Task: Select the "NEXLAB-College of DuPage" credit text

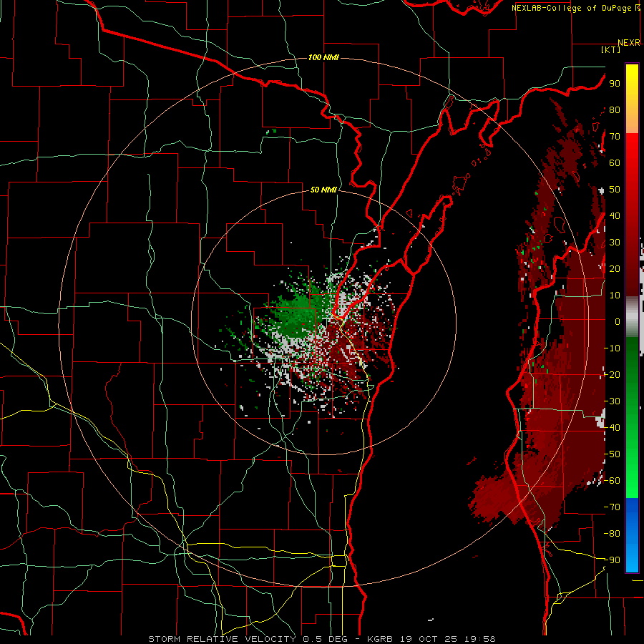Action: (572, 8)
